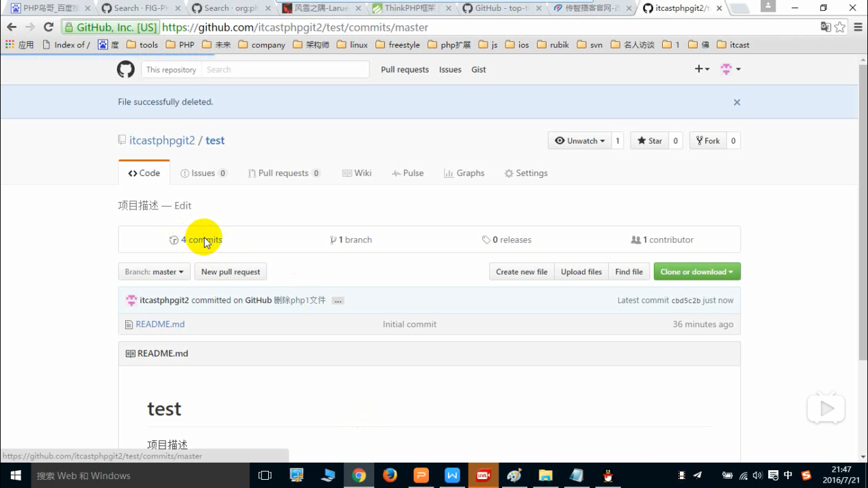Click the Task View taskbar icon
868x488 pixels.
point(265,476)
